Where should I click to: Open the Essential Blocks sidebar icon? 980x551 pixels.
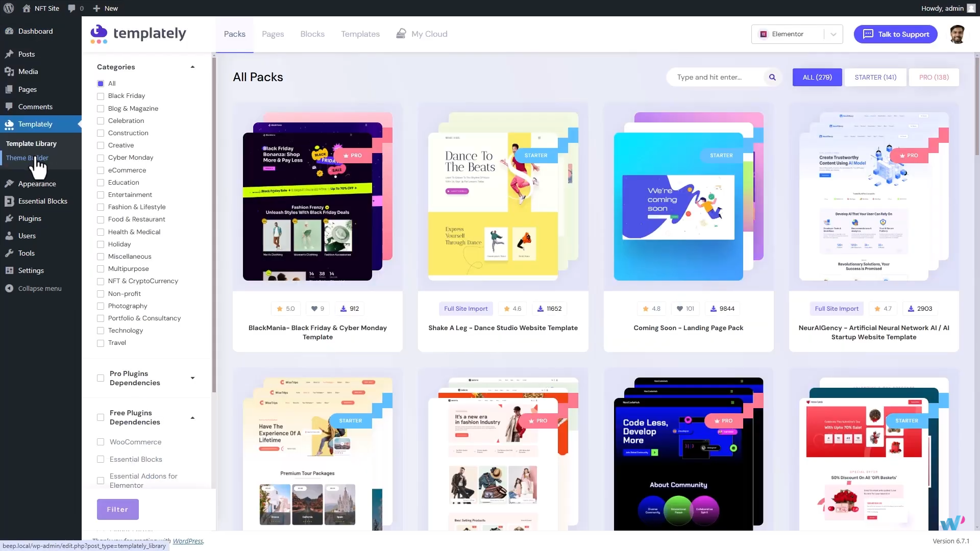[10, 201]
